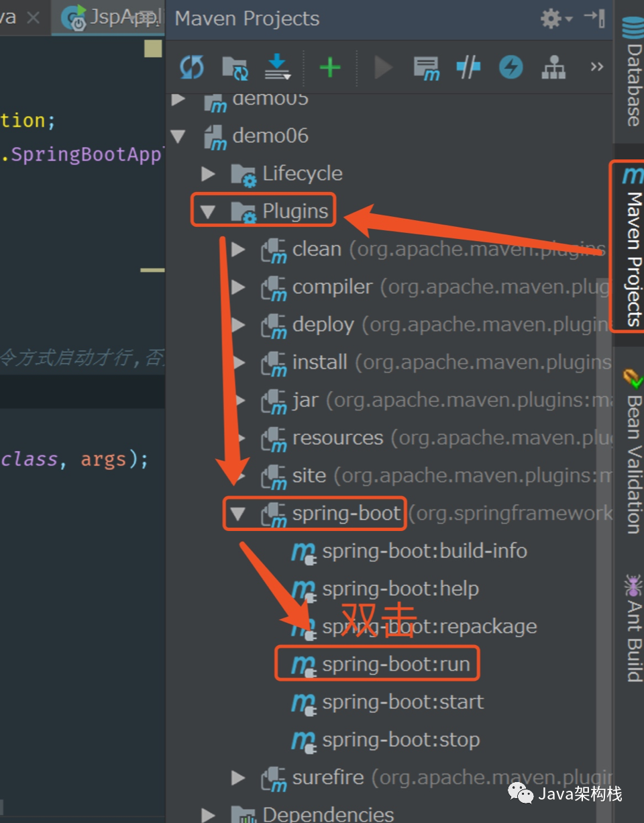Click the Download Sources icon
644x823 pixels.
click(277, 67)
